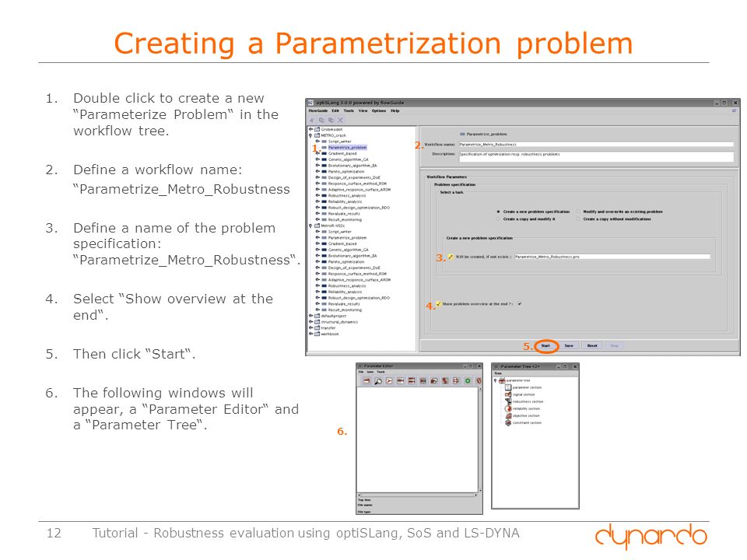Open the Options menu
Viewport: 747px width, 560px height.
(x=379, y=111)
